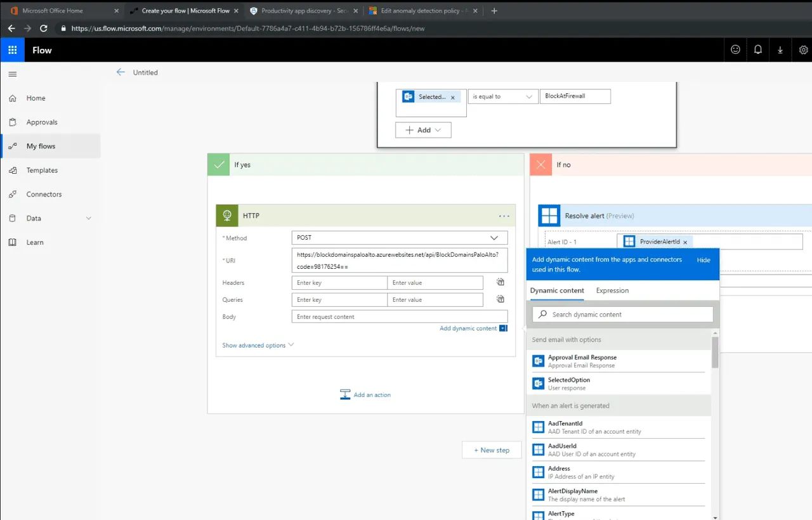Expand Data section in the left sidebar
This screenshot has height=520, width=812.
pos(89,218)
